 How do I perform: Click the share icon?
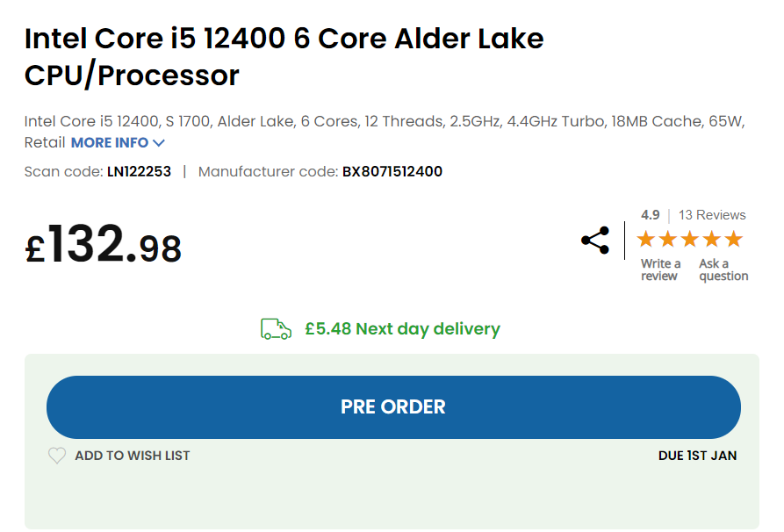click(595, 241)
